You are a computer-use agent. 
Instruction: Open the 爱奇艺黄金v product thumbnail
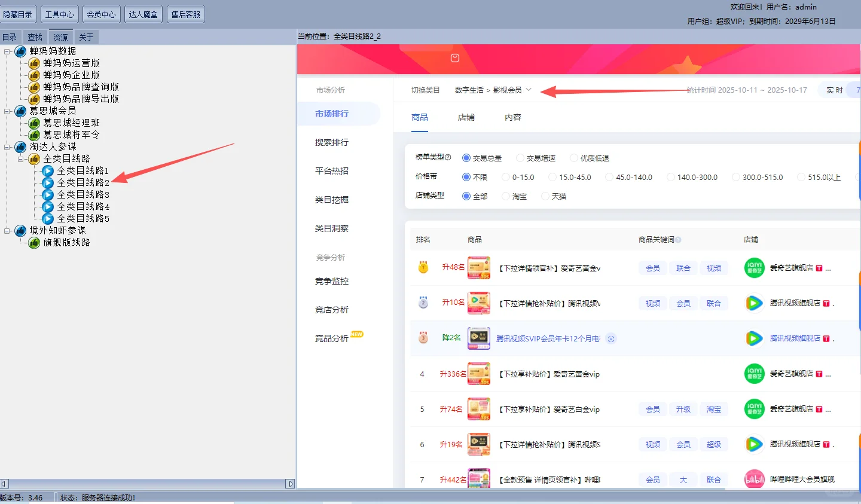pos(479,268)
